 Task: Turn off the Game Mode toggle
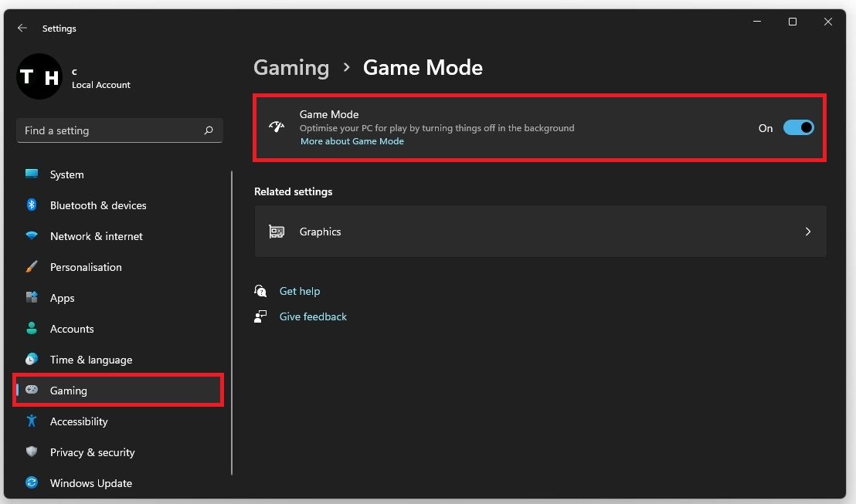pyautogui.click(x=798, y=128)
